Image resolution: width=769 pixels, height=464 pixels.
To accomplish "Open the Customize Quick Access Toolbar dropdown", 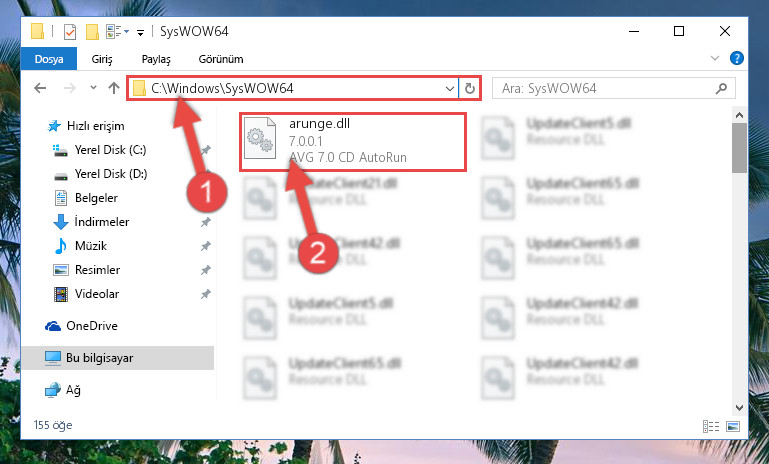I will (140, 32).
